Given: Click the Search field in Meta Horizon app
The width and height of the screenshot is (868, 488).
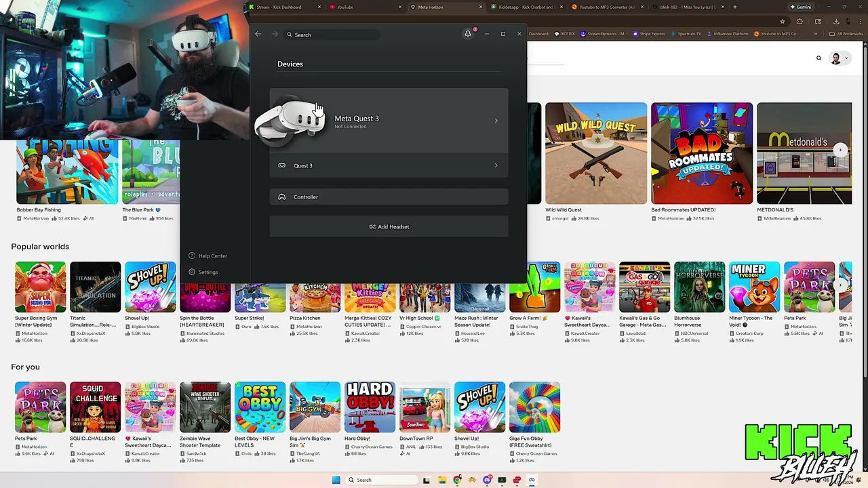Looking at the screenshot, I should click(332, 35).
